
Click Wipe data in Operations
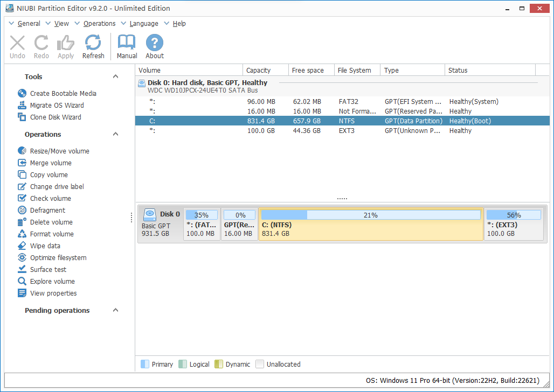point(45,246)
